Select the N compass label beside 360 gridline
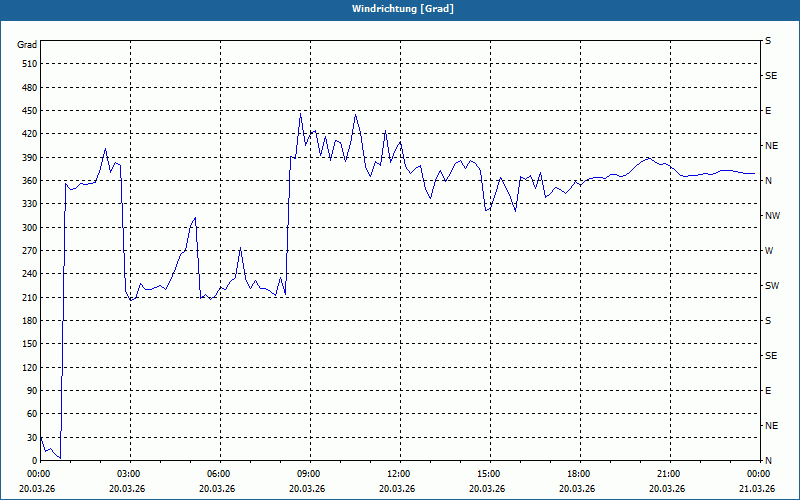This screenshot has height=500, width=800. click(x=768, y=181)
